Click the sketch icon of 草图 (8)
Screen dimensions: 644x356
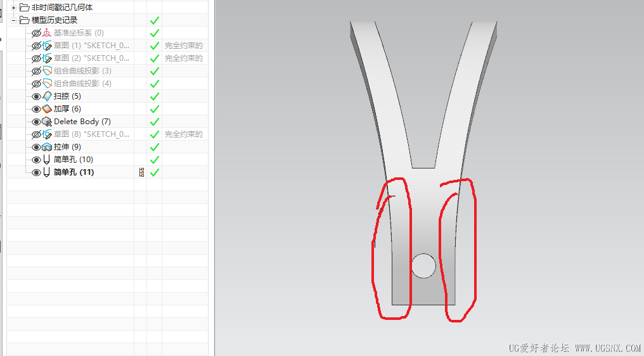click(47, 134)
